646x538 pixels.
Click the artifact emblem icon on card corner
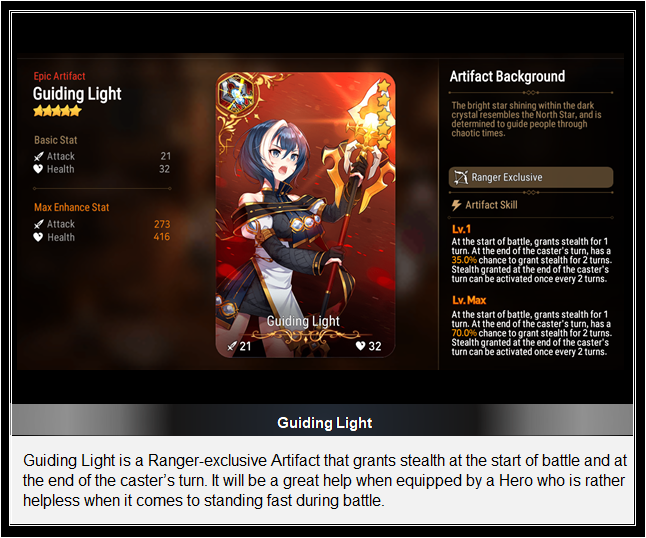[x=235, y=93]
